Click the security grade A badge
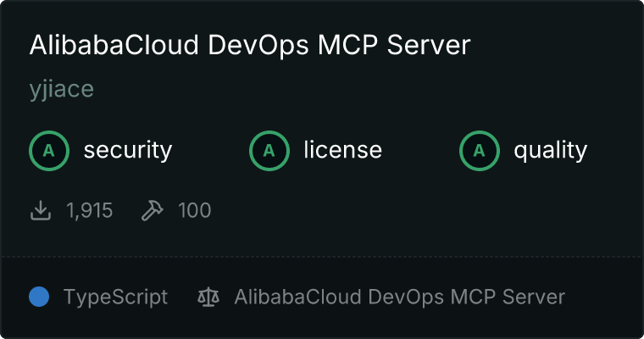 49,151
